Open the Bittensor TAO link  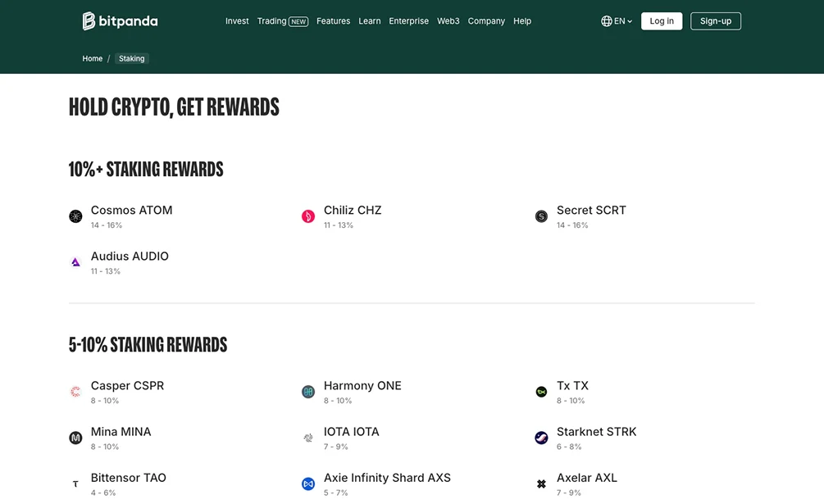click(128, 478)
